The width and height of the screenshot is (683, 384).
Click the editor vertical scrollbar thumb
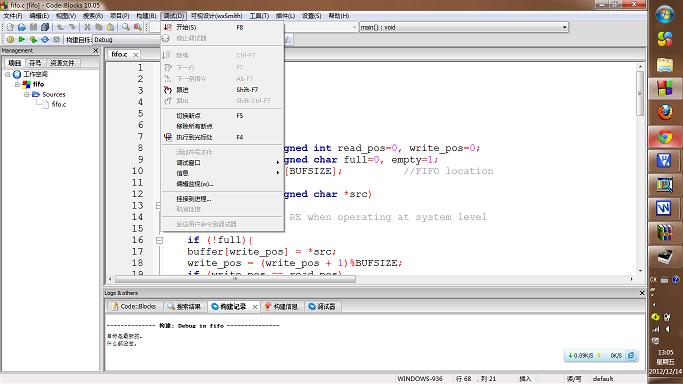(x=640, y=94)
